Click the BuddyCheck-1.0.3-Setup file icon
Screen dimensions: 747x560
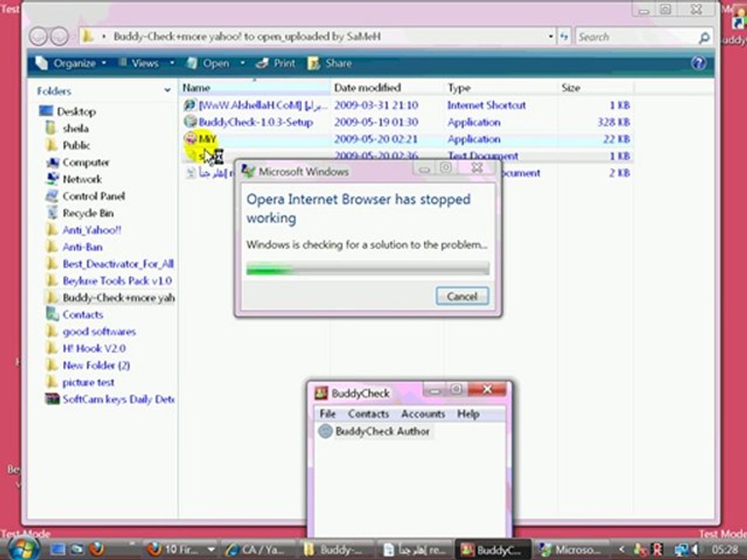(x=190, y=122)
